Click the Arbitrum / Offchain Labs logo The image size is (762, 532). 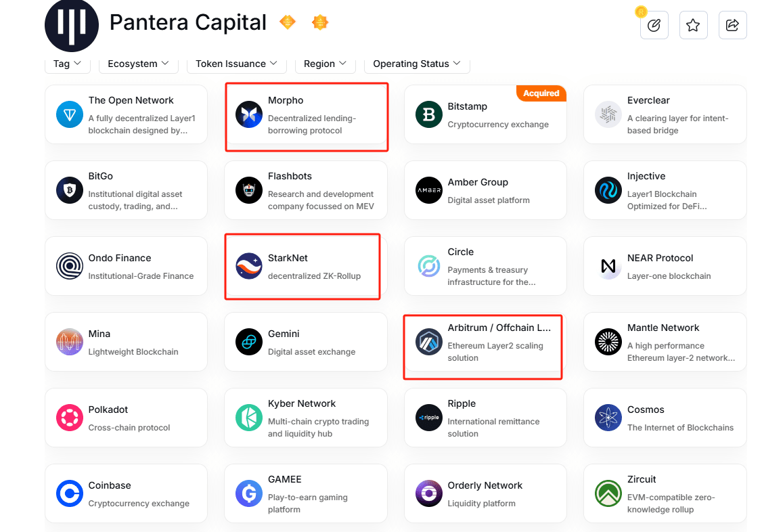tap(428, 342)
